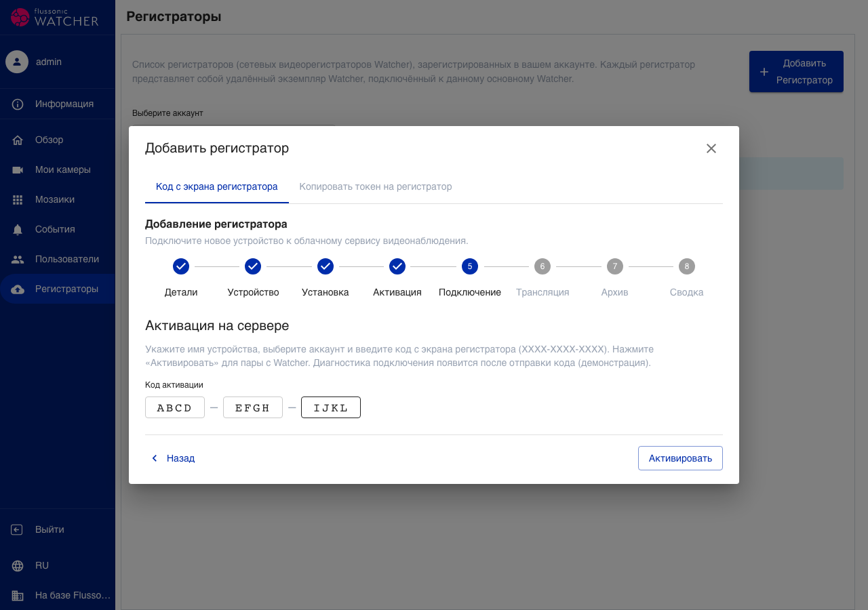Click the Установка step checkmark circle

coord(325,266)
